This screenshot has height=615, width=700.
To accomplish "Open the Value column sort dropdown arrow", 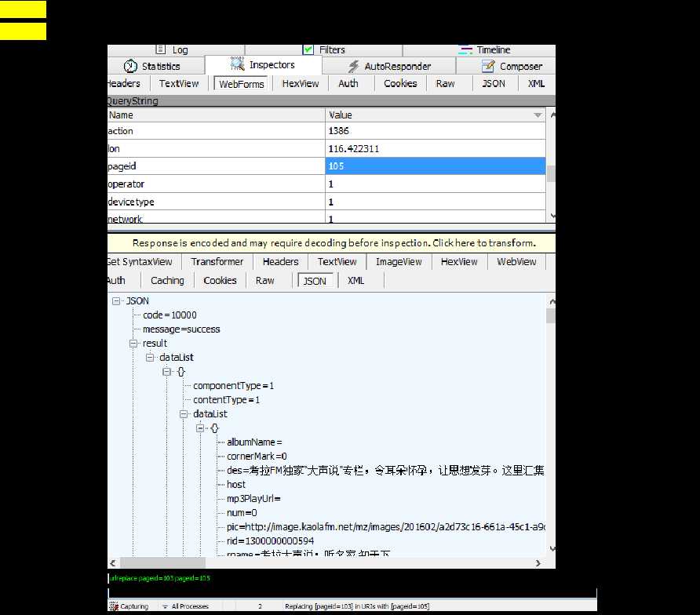I will coord(538,115).
